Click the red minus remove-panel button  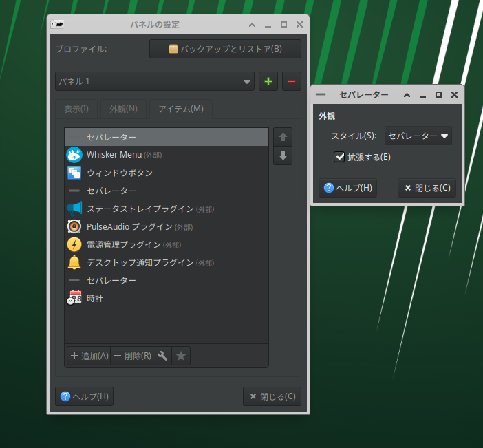(x=292, y=81)
